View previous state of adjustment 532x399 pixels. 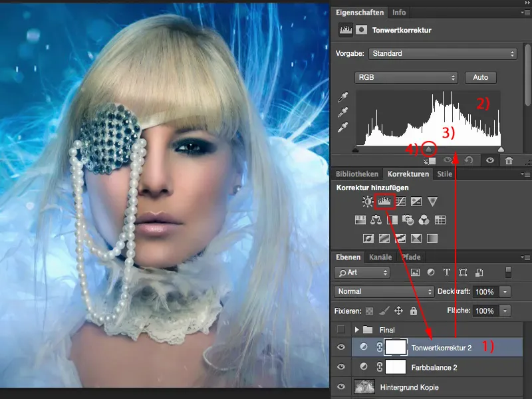click(x=448, y=160)
